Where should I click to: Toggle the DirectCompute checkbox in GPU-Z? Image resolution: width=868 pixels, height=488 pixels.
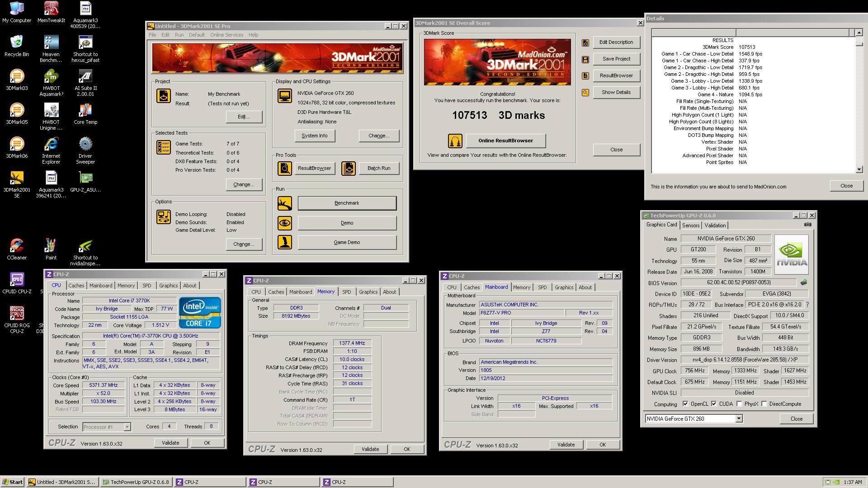pyautogui.click(x=764, y=404)
